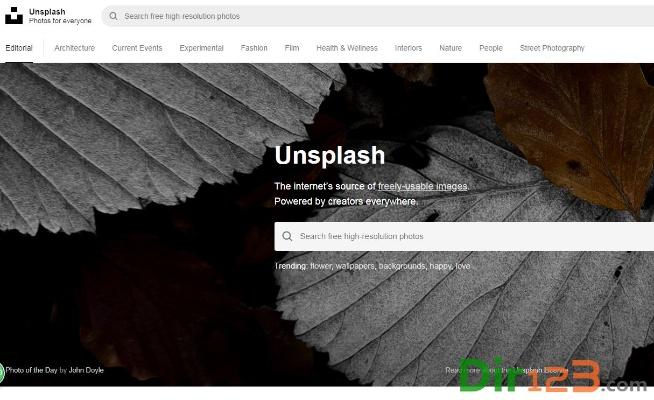Browse the Nature category

pos(450,48)
